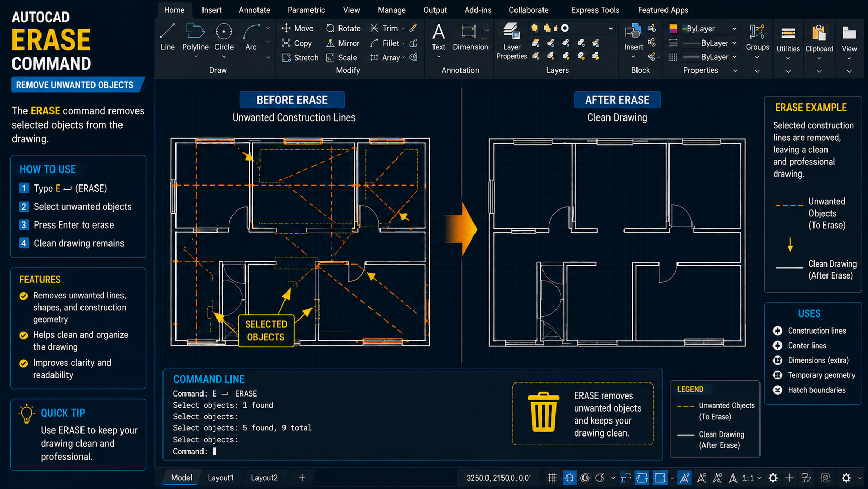Select the Model tab
This screenshot has width=868, height=489.
[x=181, y=478]
